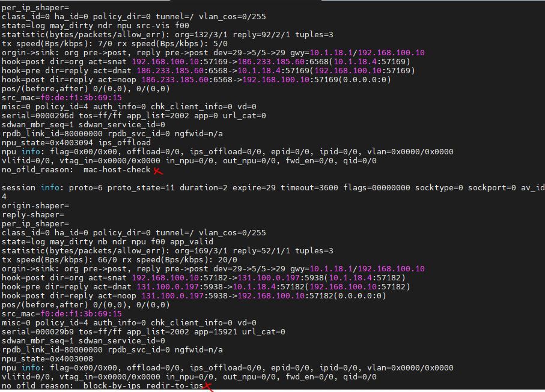Click the red mark after redir-to-ips
Screen dimensions: 545x392
208,387
